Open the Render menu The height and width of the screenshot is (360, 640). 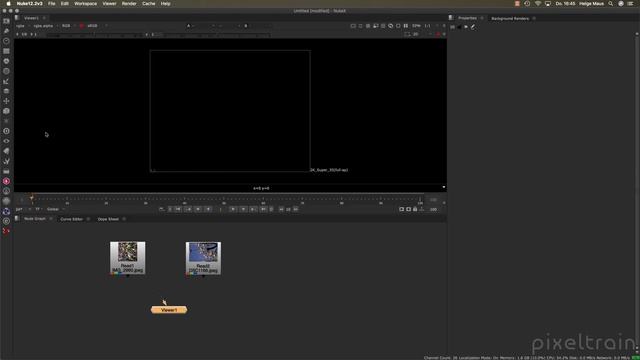[129, 4]
